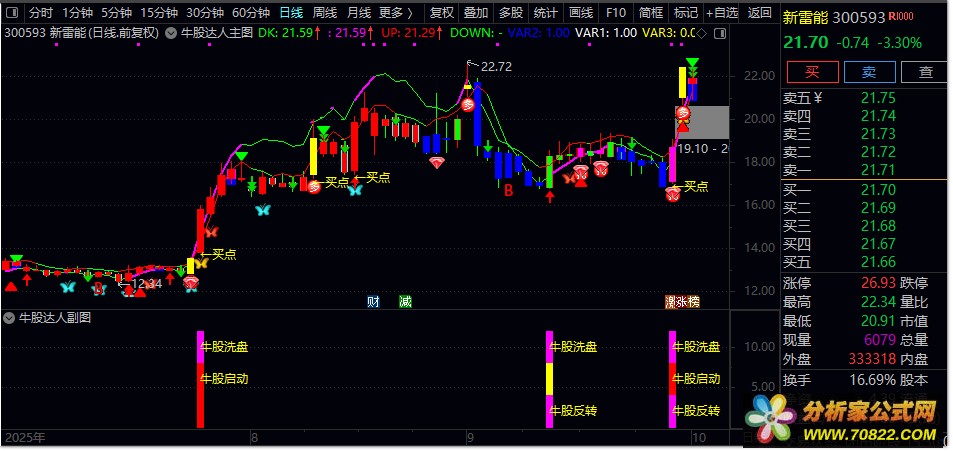
Task: Click the 查 query button
Action: (x=926, y=72)
